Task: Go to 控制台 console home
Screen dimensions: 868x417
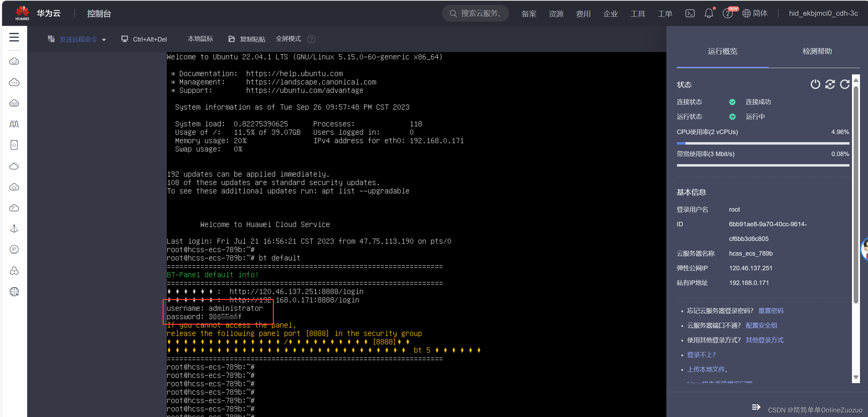Action: point(99,14)
